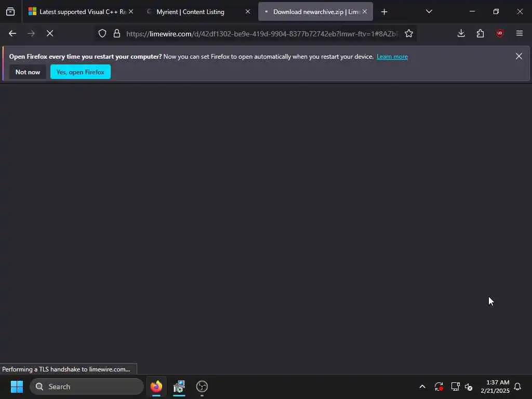Image resolution: width=532 pixels, height=399 pixels.
Task: Go back one page
Action: tap(12, 34)
